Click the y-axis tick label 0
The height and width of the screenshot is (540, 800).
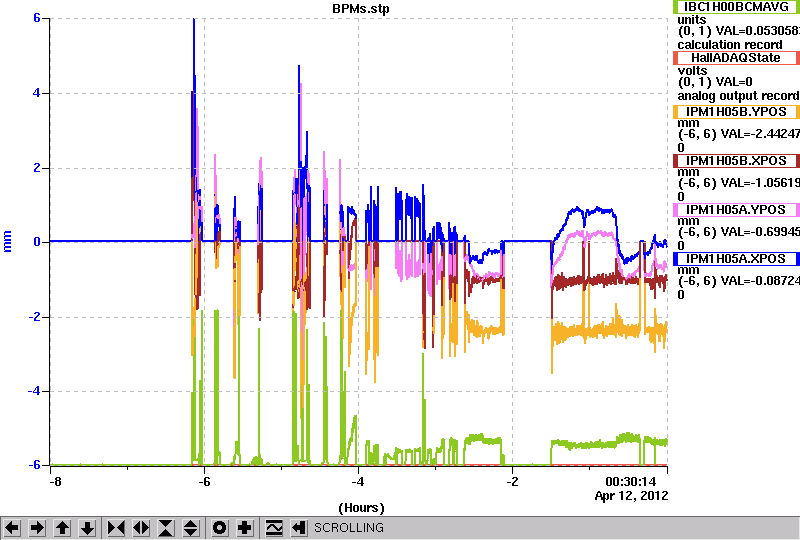pyautogui.click(x=37, y=242)
